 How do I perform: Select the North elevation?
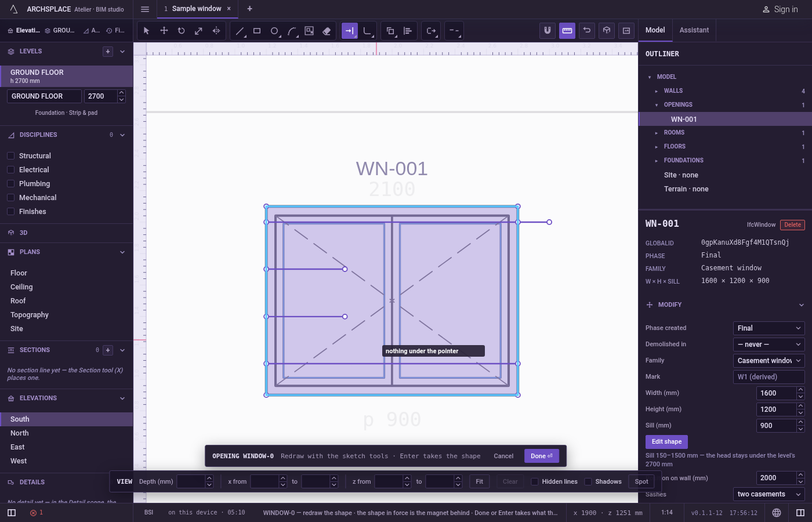point(20,433)
